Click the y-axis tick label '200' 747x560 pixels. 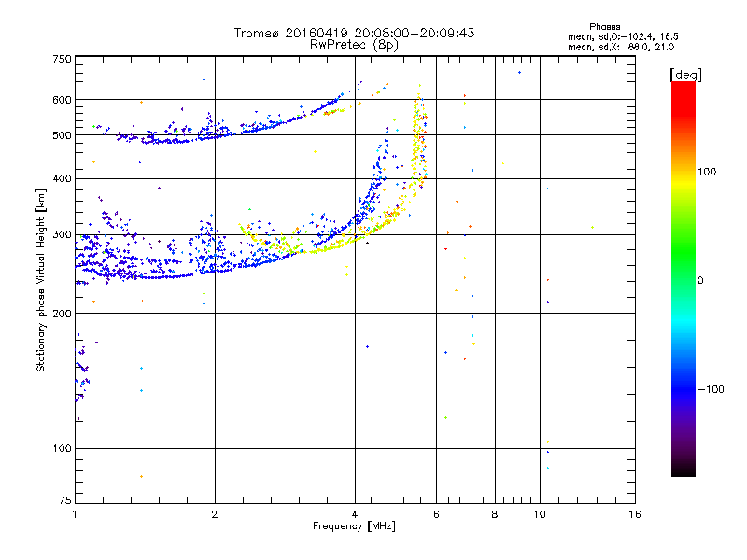[62, 313]
